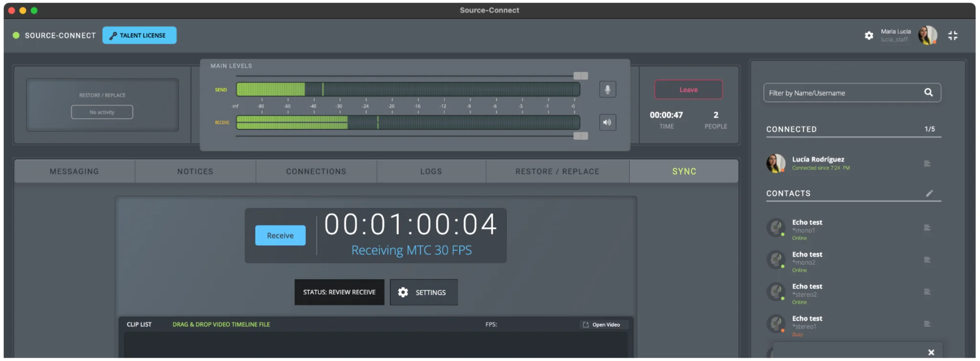
Task: Select the Sync tab
Action: (x=684, y=171)
